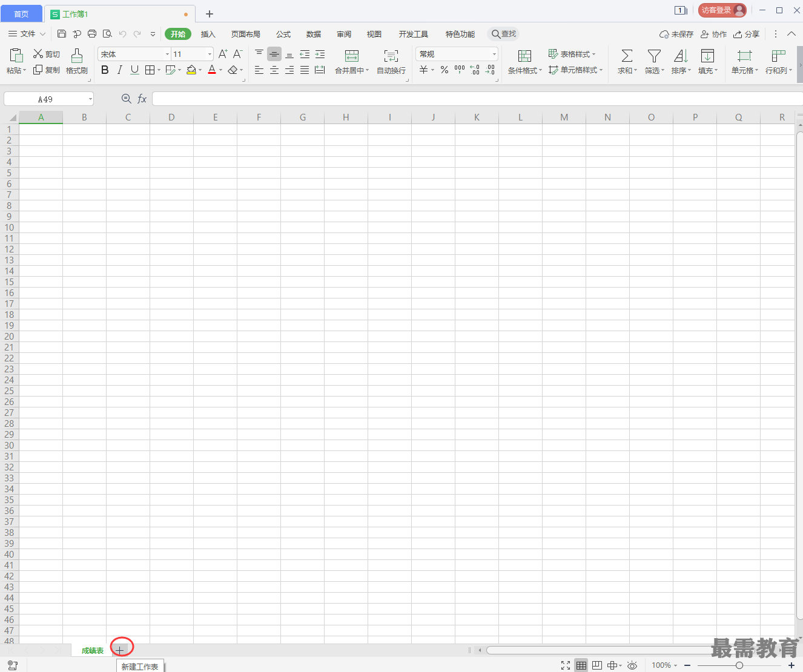
Task: Click the AutoSum (求和) sigma icon
Action: tap(627, 56)
